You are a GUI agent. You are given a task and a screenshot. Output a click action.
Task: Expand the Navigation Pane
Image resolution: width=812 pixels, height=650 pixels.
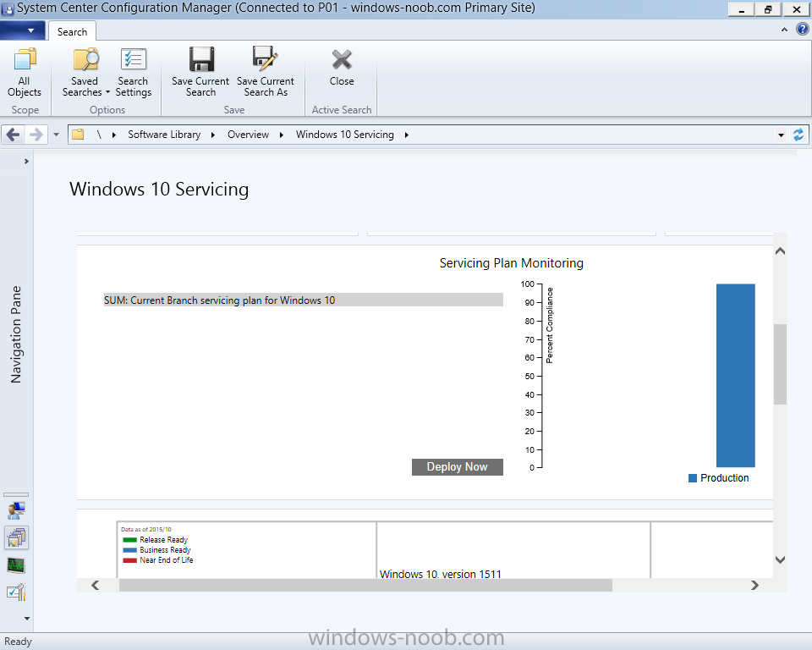26,161
